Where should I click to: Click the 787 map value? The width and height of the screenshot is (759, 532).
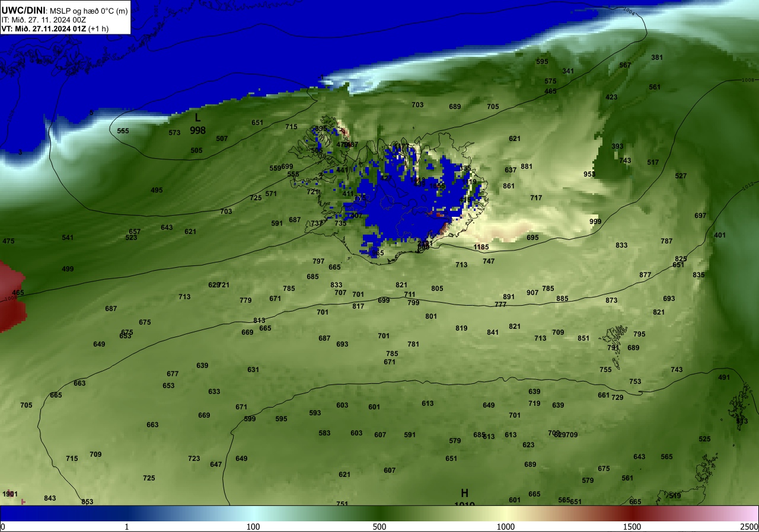coord(666,241)
